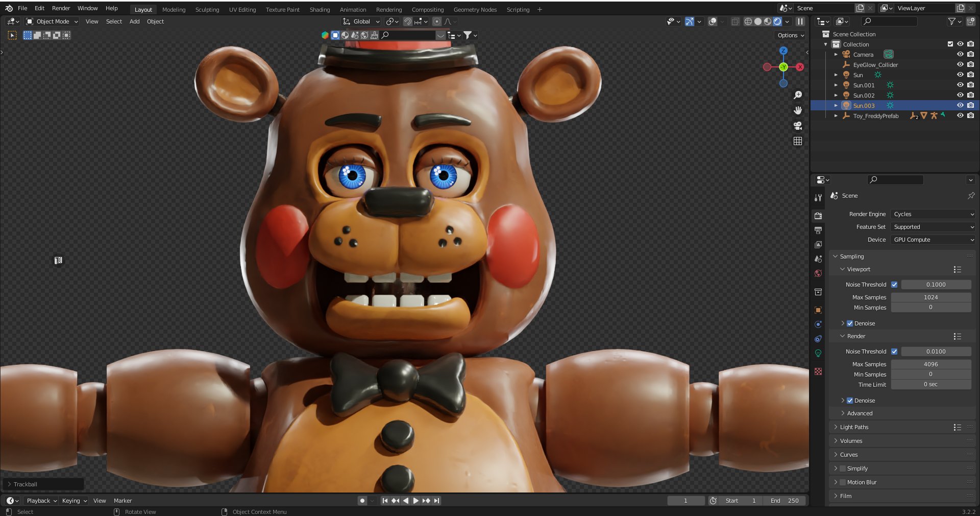
Task: Open Viewport sampling presets list
Action: coord(957,269)
